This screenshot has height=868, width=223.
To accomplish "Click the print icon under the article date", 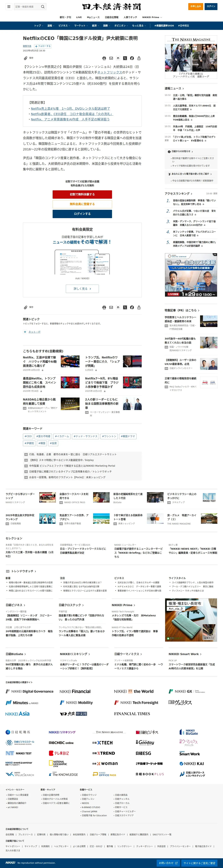I will (104, 58).
